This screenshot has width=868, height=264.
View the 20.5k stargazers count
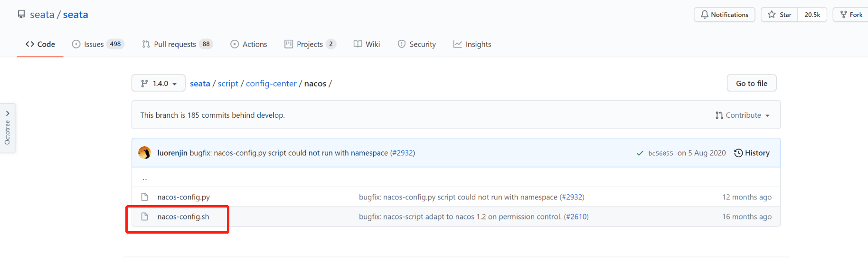[812, 15]
